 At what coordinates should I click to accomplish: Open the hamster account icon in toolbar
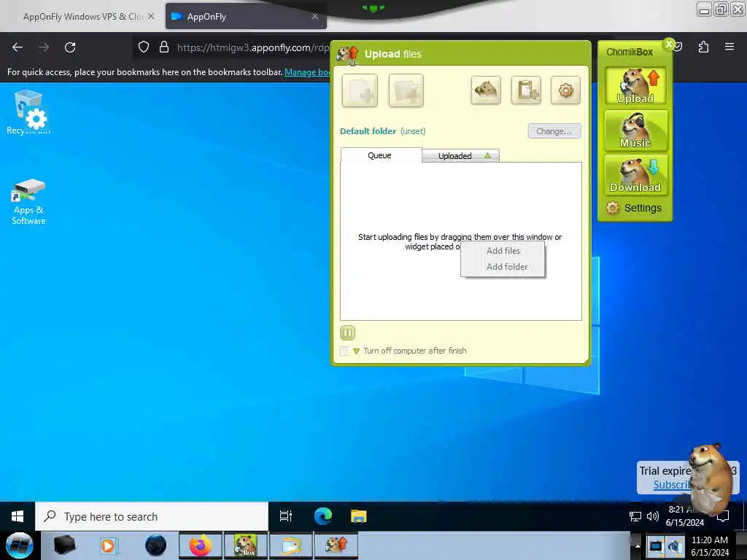(x=485, y=90)
